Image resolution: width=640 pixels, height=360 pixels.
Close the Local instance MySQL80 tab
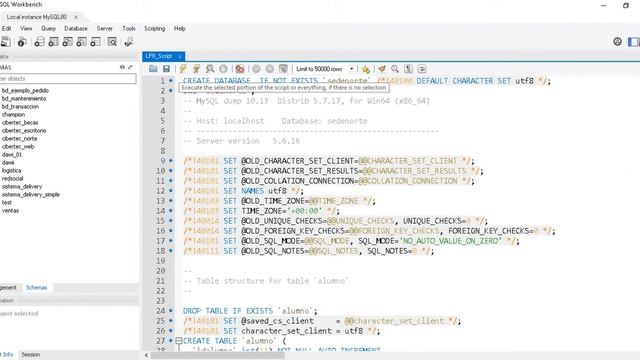pos(76,17)
